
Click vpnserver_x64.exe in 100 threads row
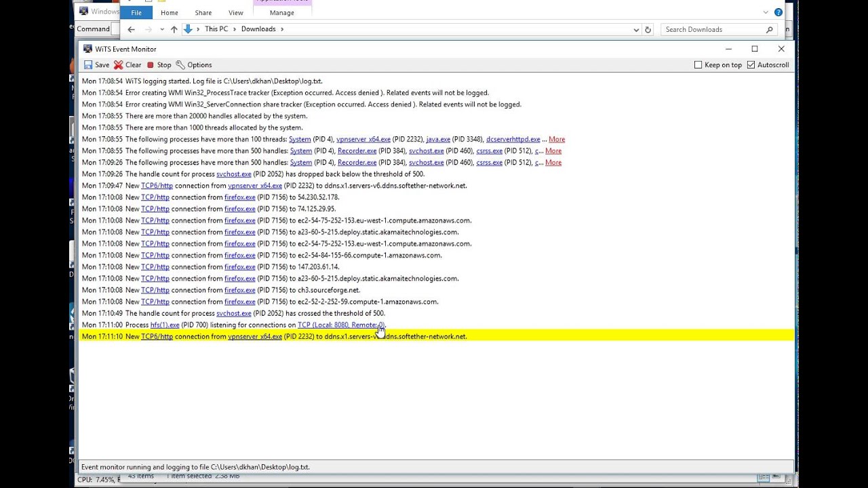[363, 140]
